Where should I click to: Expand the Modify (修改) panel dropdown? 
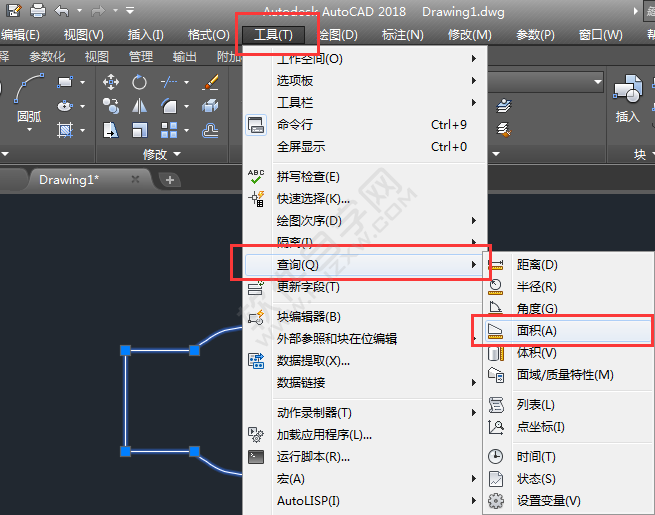coord(177,154)
